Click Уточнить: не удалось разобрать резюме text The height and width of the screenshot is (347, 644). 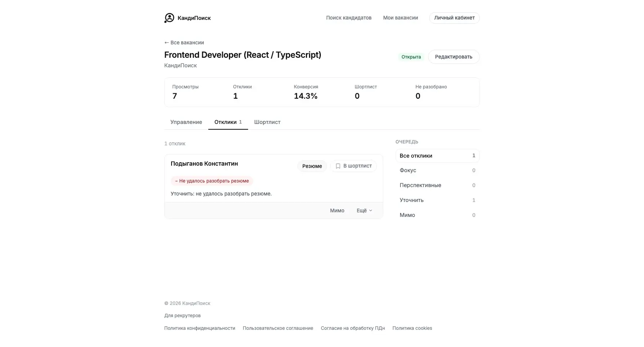click(221, 194)
